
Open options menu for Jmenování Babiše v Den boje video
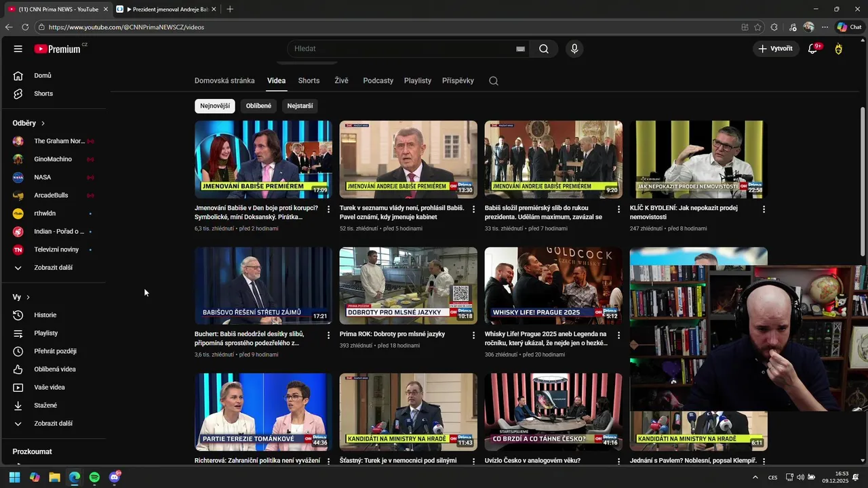click(x=328, y=209)
